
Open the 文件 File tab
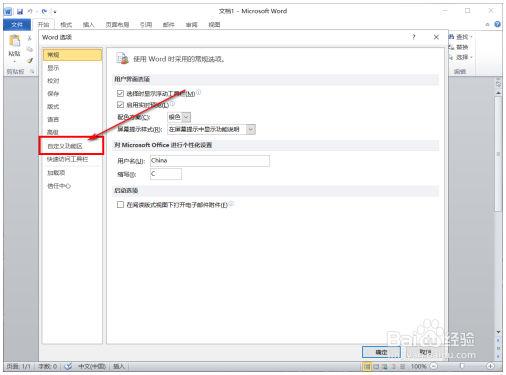tap(17, 24)
